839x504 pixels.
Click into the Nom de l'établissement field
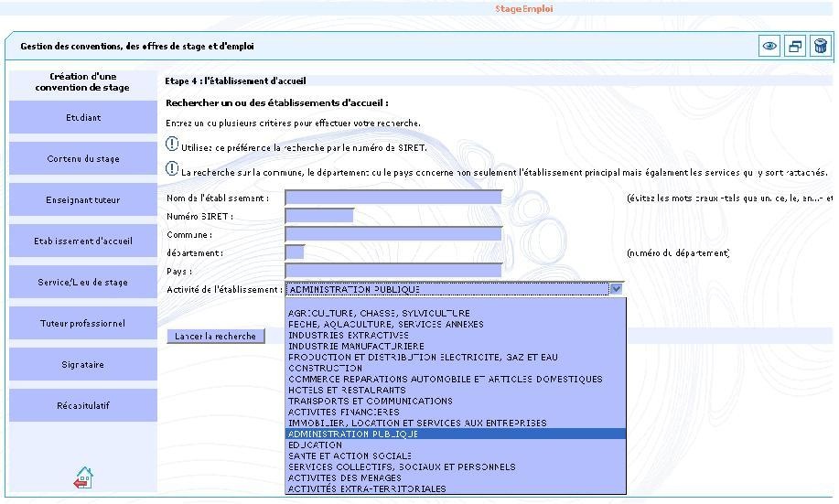(393, 198)
